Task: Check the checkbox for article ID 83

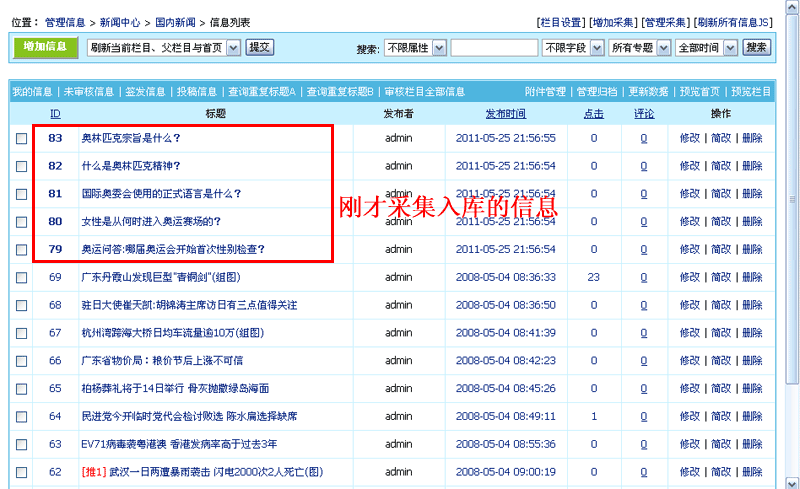Action: (22, 138)
